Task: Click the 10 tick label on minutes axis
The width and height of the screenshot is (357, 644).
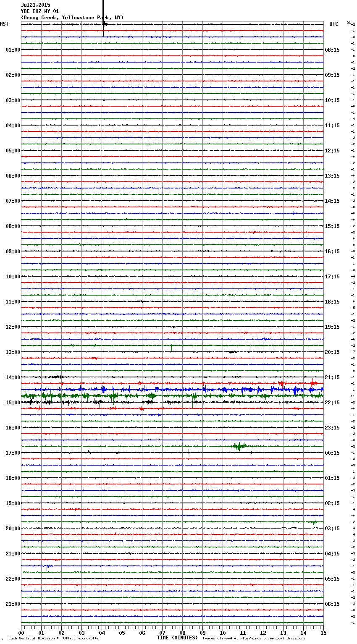Action: point(223,633)
